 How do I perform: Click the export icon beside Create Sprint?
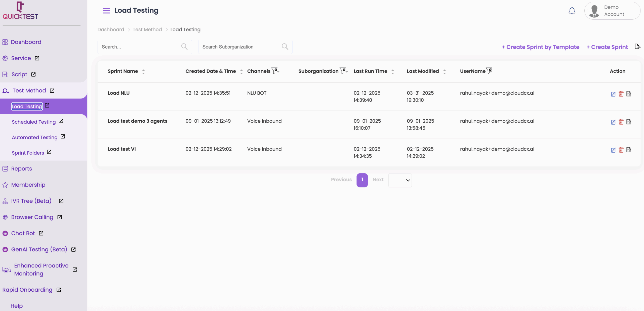(637, 47)
